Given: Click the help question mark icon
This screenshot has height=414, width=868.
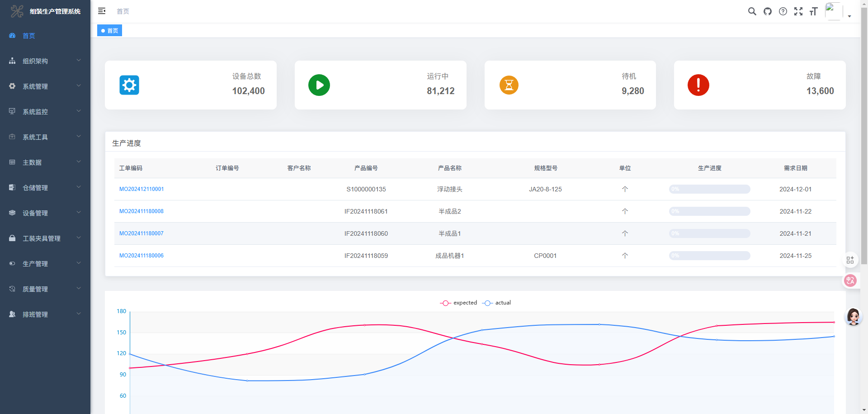Looking at the screenshot, I should pos(783,11).
